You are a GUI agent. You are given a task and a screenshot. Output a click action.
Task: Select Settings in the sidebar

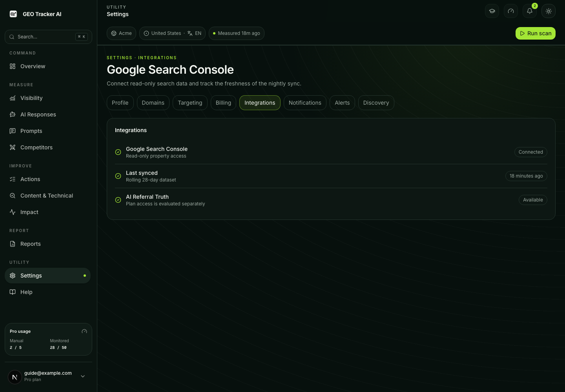[47, 276]
